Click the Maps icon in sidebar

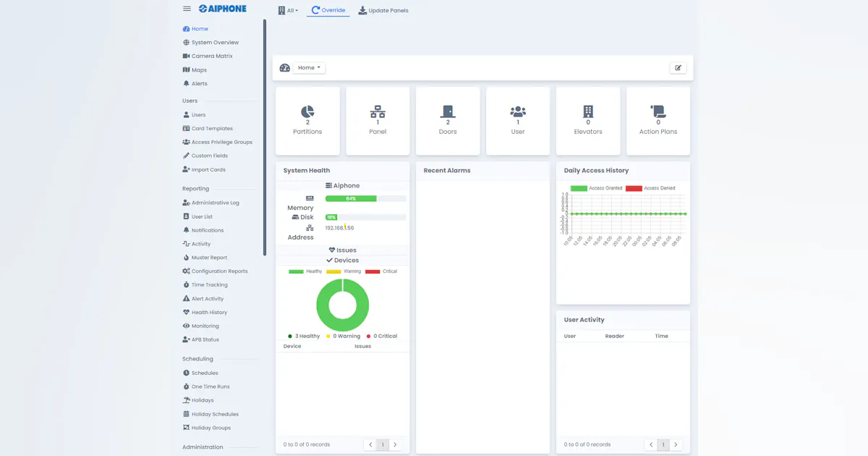pyautogui.click(x=186, y=70)
